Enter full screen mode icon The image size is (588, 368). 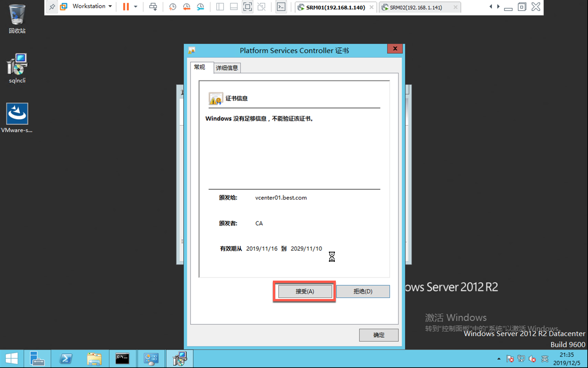tap(248, 7)
